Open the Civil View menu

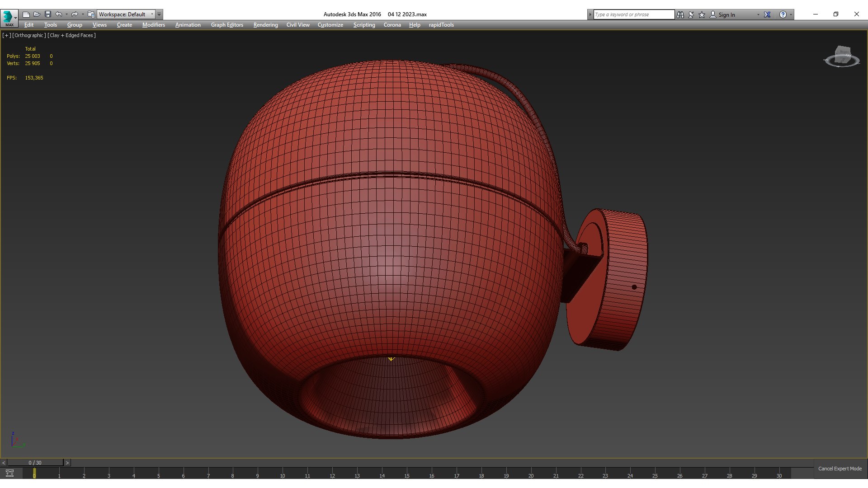coord(298,25)
